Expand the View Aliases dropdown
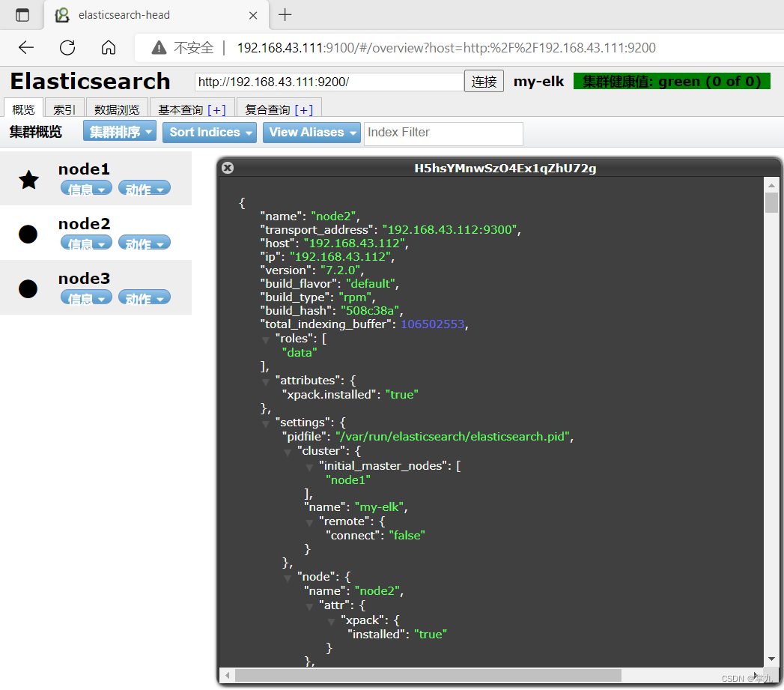This screenshot has height=690, width=784. point(312,133)
